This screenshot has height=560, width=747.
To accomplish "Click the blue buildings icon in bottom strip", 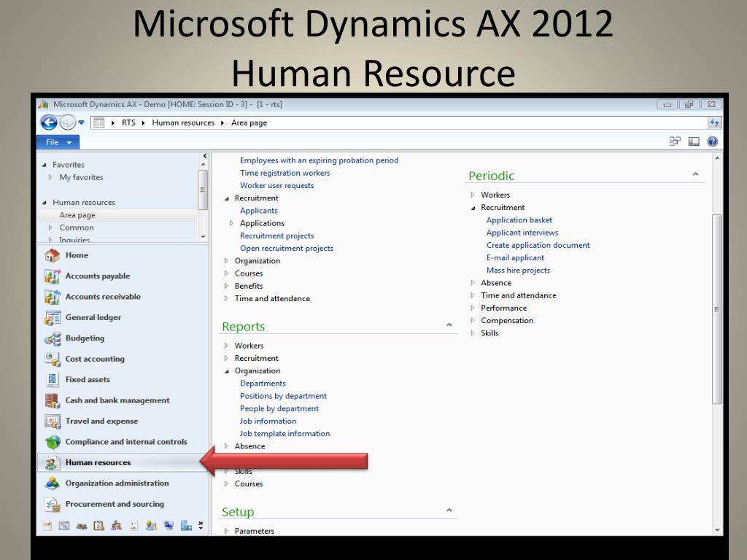I will click(186, 526).
